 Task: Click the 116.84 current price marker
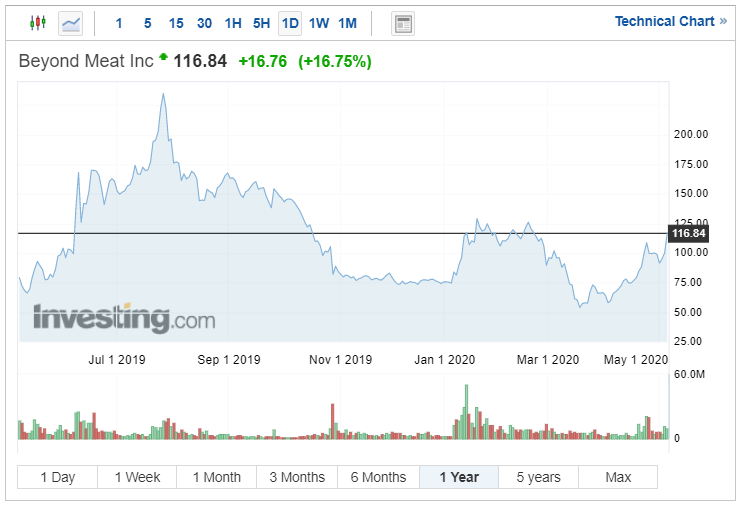688,233
